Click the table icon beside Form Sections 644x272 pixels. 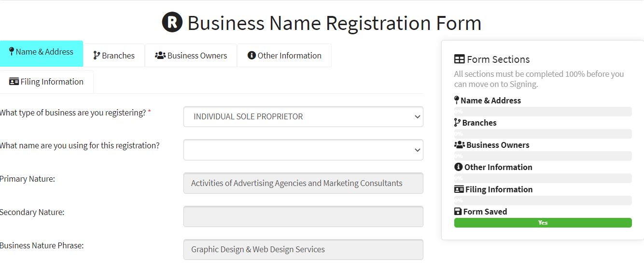460,59
